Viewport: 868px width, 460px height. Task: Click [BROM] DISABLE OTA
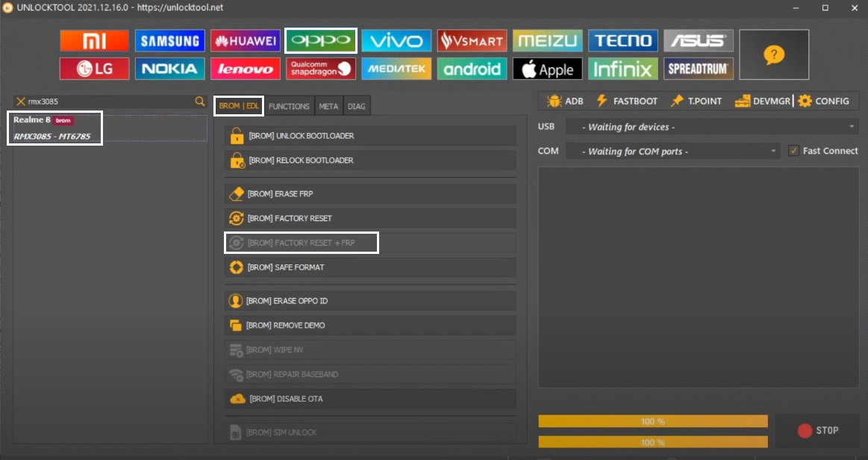coord(370,399)
